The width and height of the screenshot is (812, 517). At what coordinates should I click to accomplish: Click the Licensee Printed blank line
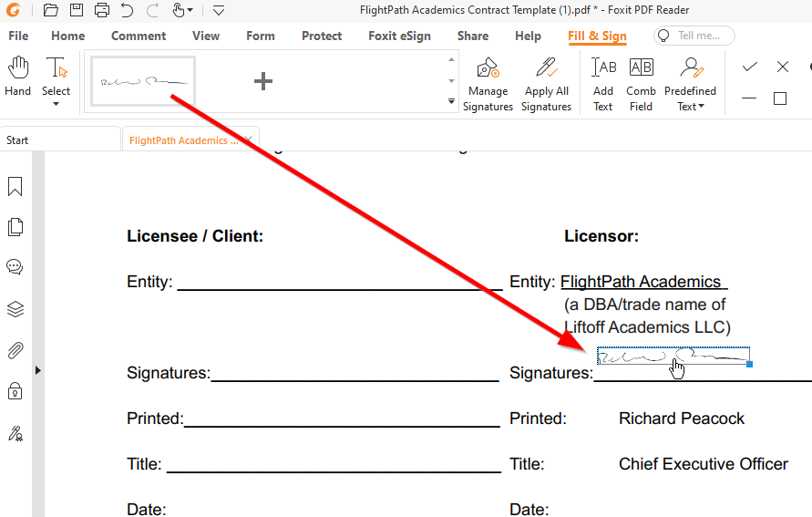[x=342, y=425]
